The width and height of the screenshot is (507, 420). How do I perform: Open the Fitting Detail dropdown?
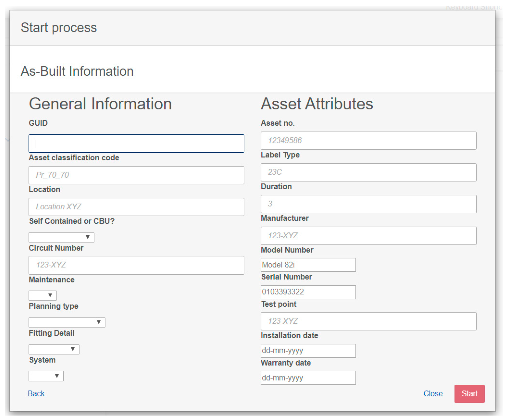point(54,349)
